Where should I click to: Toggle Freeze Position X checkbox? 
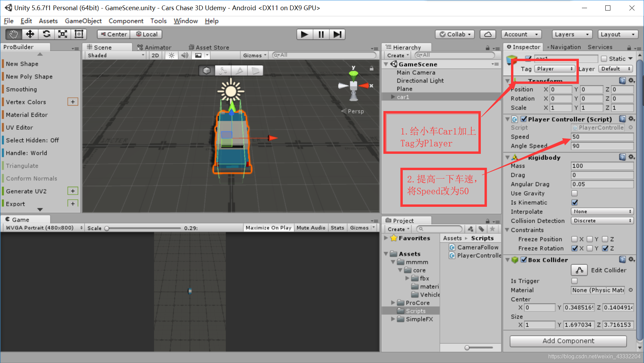[x=574, y=239]
